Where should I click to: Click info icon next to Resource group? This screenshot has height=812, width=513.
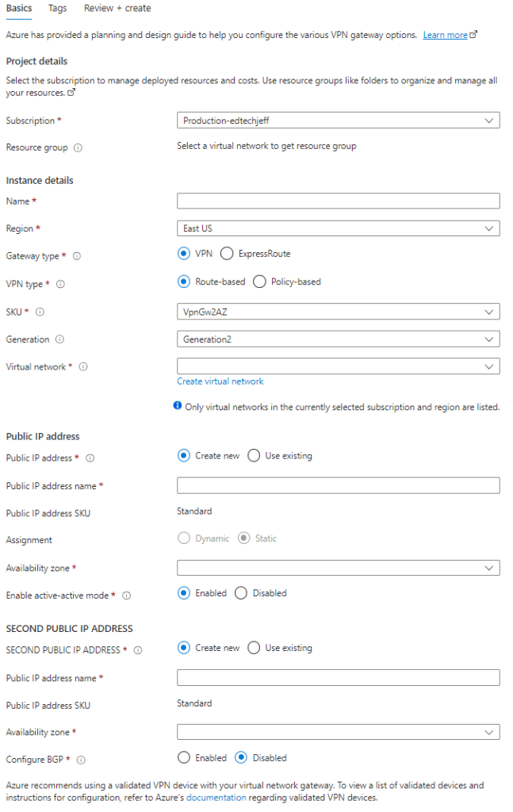point(78,147)
